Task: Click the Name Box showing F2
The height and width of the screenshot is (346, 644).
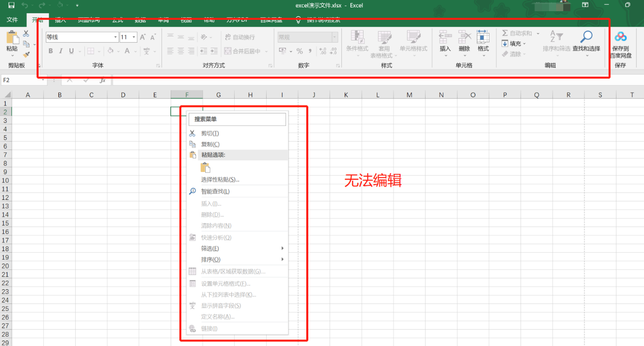Action: [x=21, y=80]
